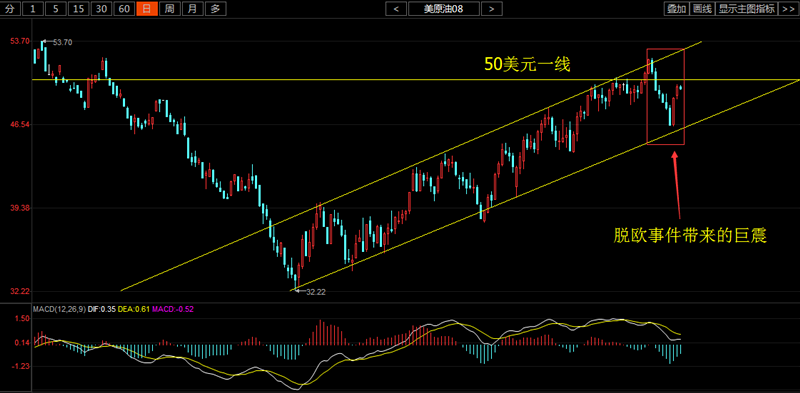
Task: Switch to the 月 monthly period
Action: [x=192, y=8]
